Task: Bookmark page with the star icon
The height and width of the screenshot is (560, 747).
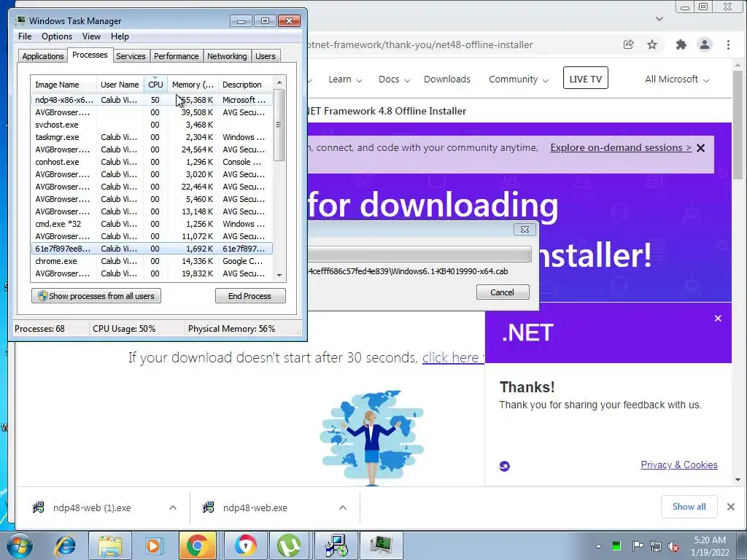Action: tap(652, 44)
